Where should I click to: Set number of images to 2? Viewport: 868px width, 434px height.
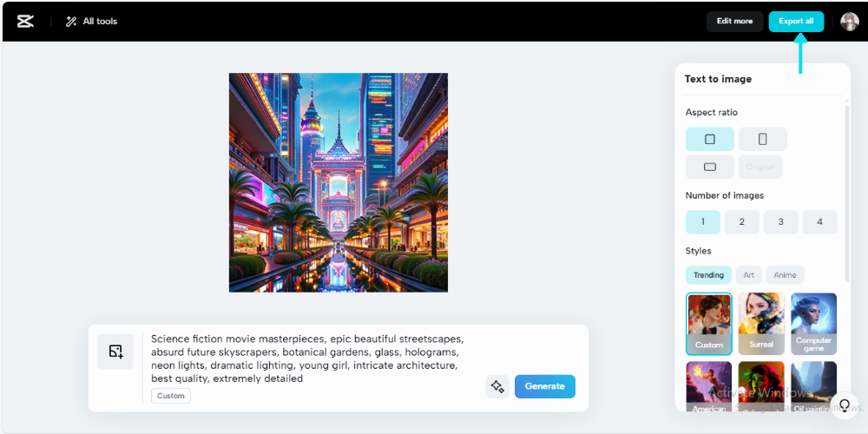tap(742, 222)
